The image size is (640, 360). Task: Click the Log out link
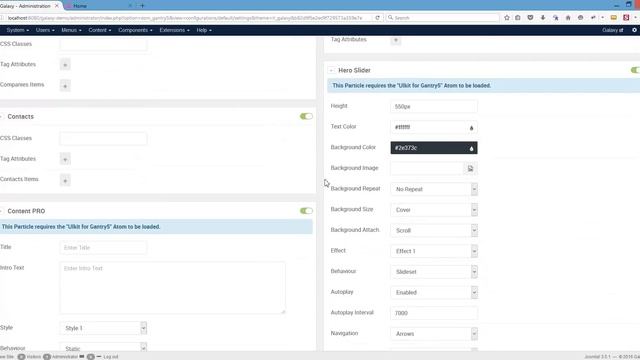[111, 357]
